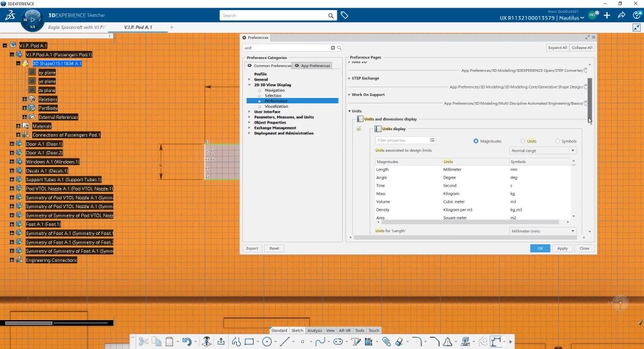Click the Cut scissors icon in the bottom toolbar
644x349 pixels.
coord(143,342)
